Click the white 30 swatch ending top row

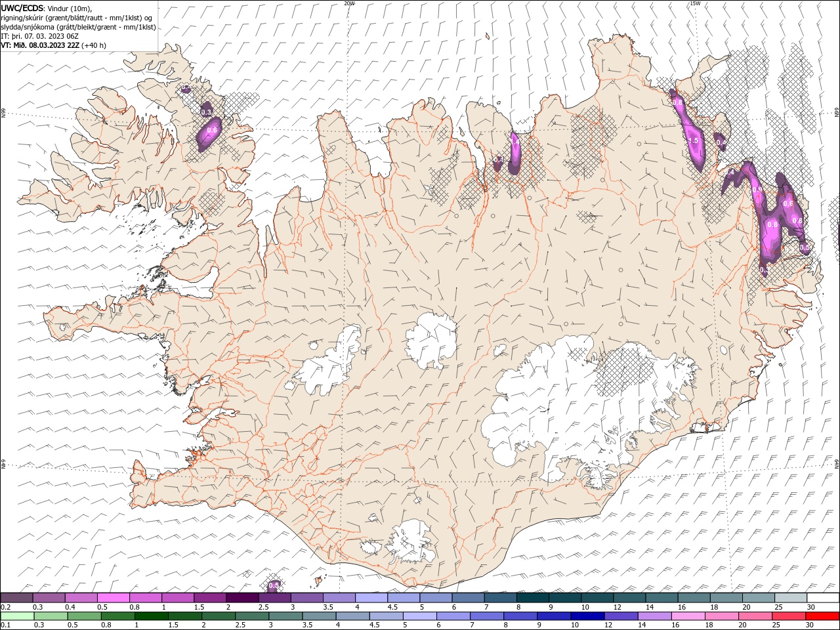(823, 598)
